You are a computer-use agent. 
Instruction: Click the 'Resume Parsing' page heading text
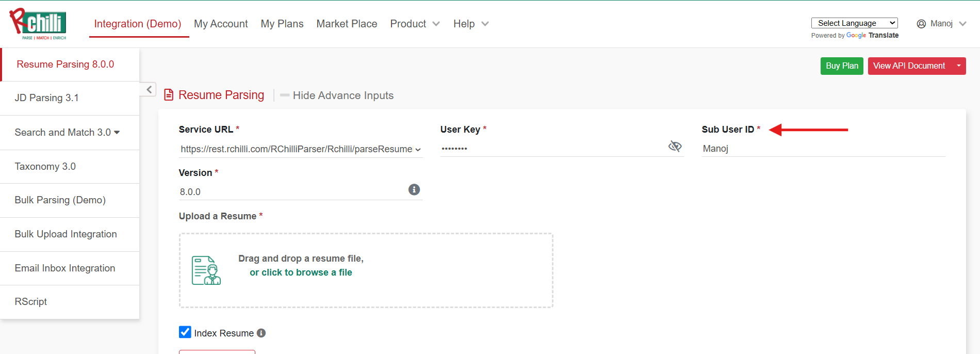pyautogui.click(x=221, y=95)
